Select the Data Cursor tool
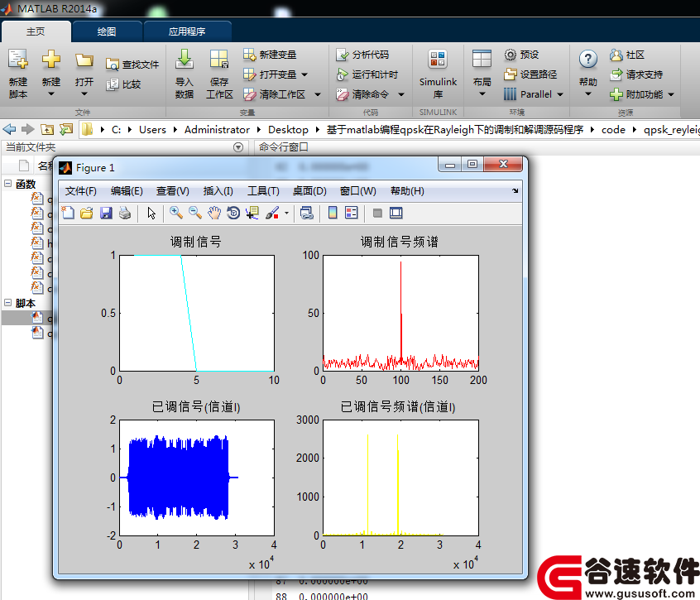The width and height of the screenshot is (700, 600). tap(252, 213)
